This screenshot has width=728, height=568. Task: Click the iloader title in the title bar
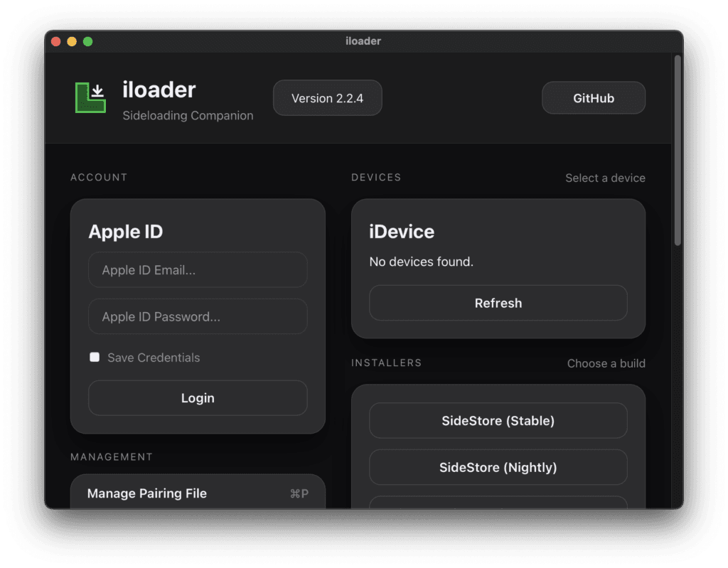pos(363,41)
